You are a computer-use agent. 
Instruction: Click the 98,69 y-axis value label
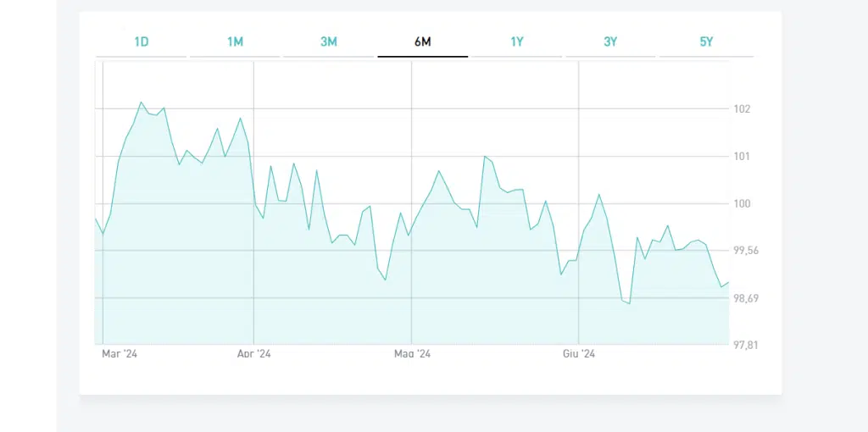(x=746, y=298)
